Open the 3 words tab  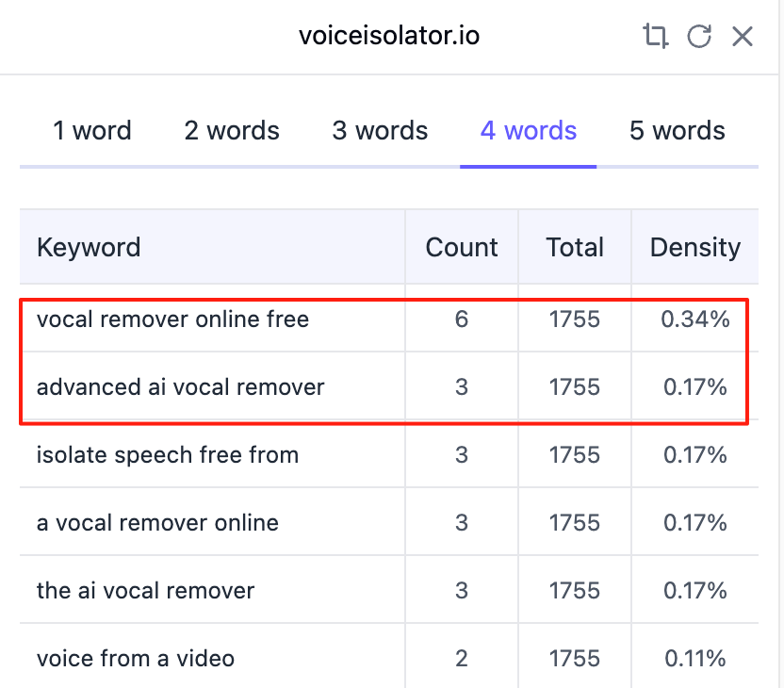380,131
